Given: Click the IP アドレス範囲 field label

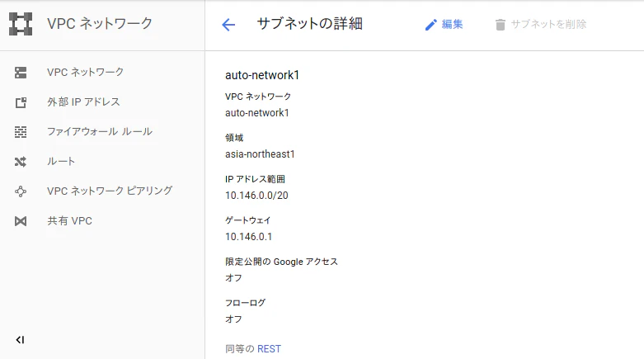Looking at the screenshot, I should tap(255, 179).
